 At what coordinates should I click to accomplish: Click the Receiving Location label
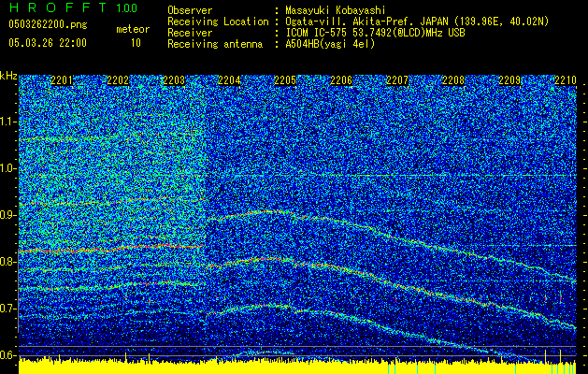[218, 22]
